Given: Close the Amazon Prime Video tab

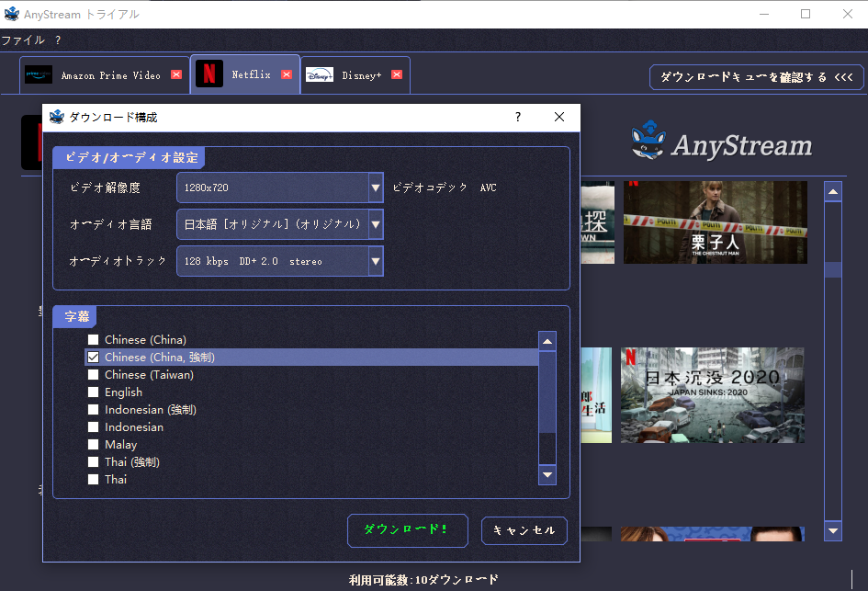Looking at the screenshot, I should coord(176,74).
